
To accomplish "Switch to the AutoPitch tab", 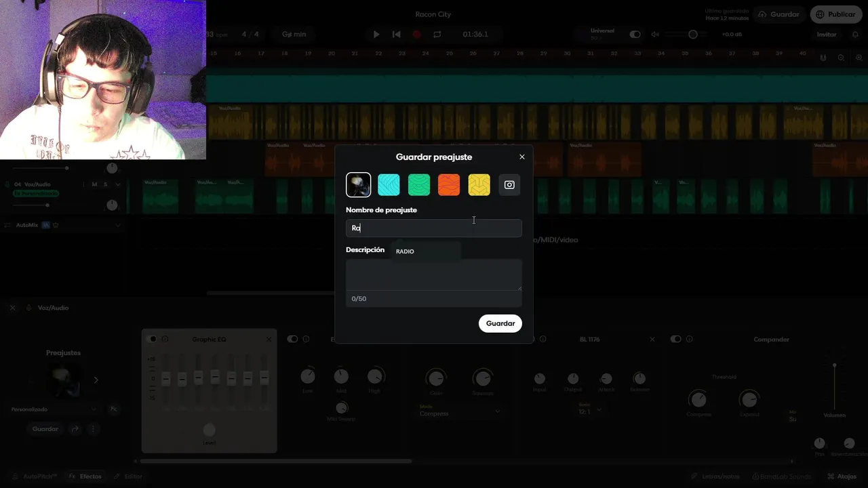I will coord(35,476).
